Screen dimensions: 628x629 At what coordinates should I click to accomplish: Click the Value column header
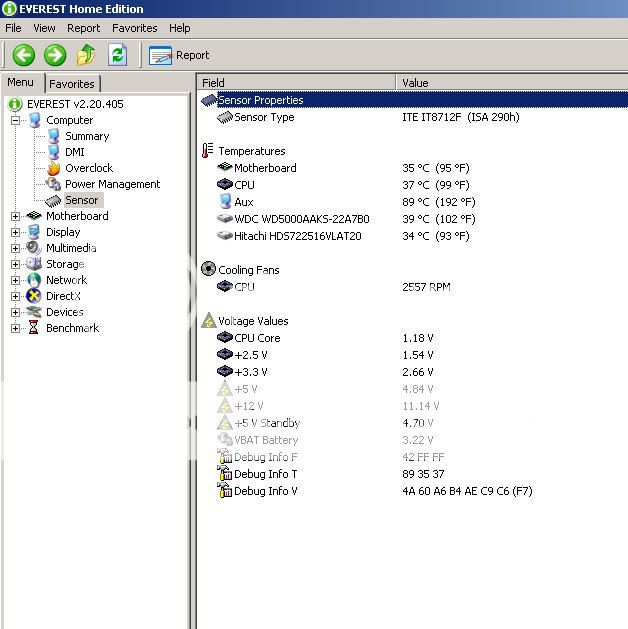tap(512, 83)
